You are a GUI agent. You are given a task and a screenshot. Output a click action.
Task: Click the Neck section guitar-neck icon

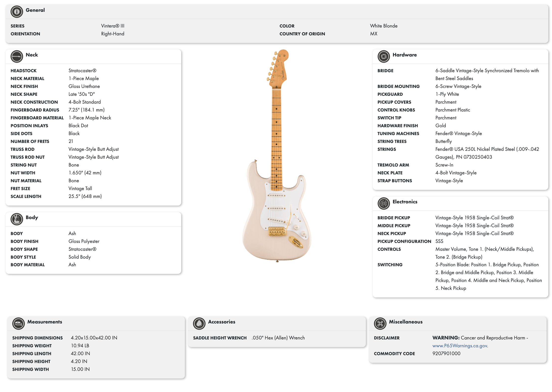pos(17,56)
